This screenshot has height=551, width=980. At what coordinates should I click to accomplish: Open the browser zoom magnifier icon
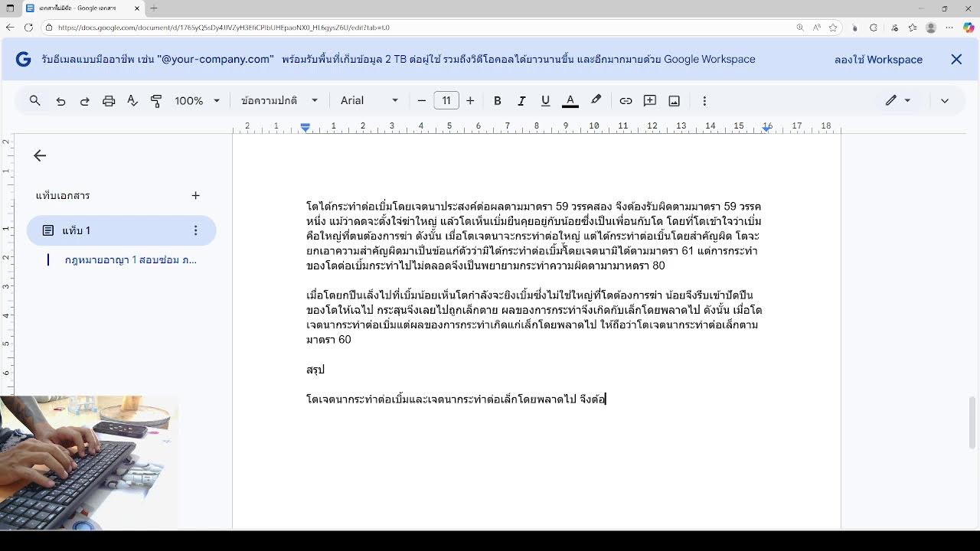800,27
